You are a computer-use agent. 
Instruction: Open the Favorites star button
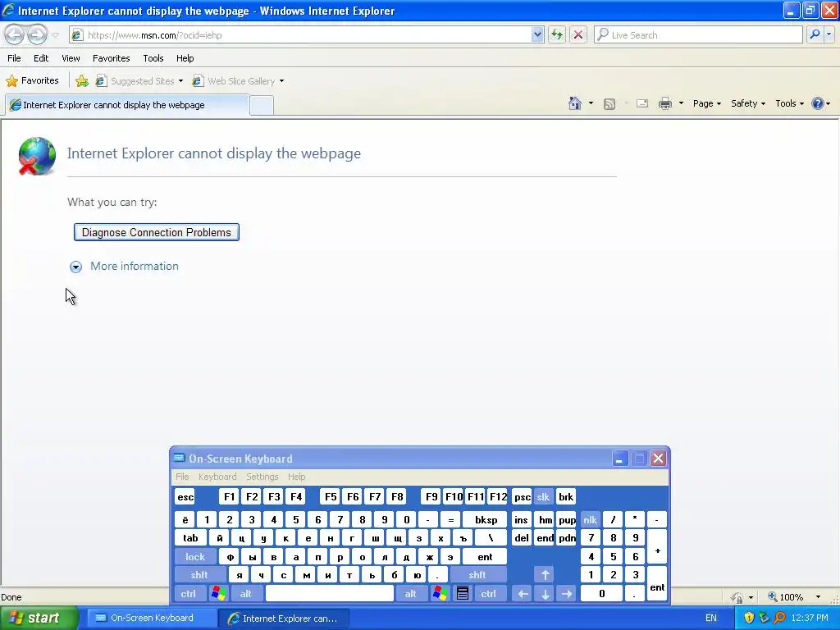click(33, 81)
